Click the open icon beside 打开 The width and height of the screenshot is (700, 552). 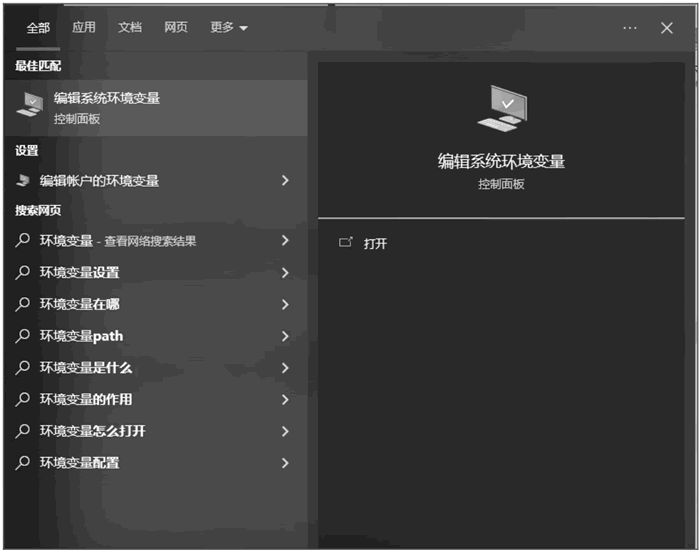pos(346,243)
